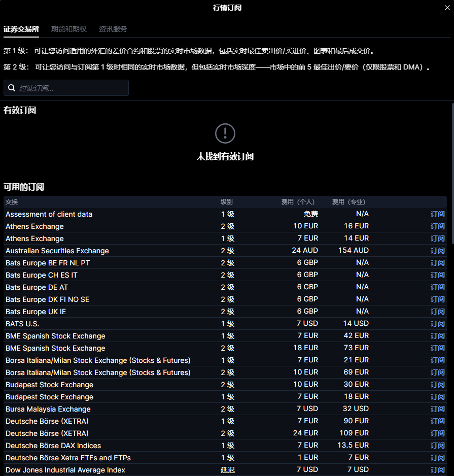454x476 pixels.
Task: Click 订阅 for Bursa Malaysia Exchange
Action: point(438,409)
